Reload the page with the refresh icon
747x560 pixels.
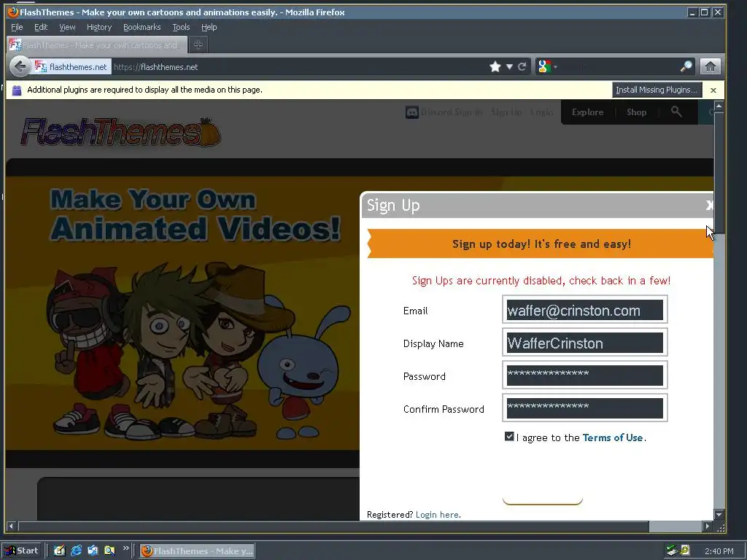click(522, 66)
